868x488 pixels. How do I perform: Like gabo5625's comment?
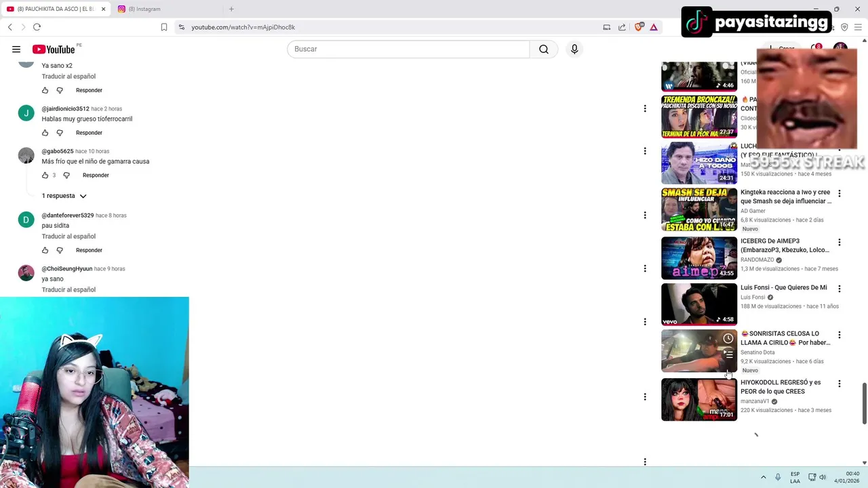[45, 175]
